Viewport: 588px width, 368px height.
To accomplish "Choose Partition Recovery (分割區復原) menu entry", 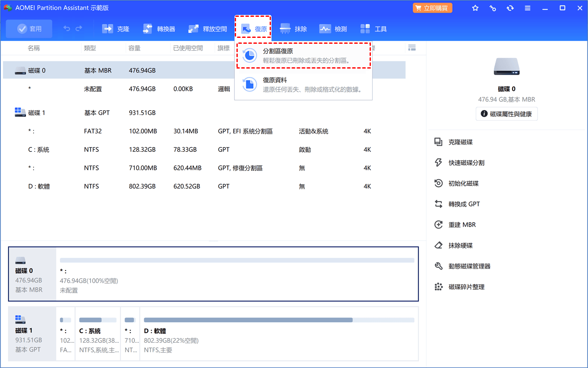I will click(304, 56).
